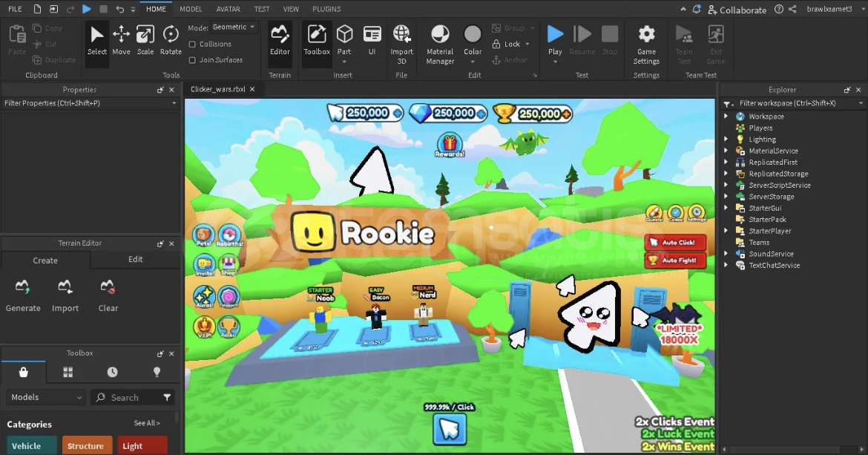Select the Rotate tool

click(171, 40)
